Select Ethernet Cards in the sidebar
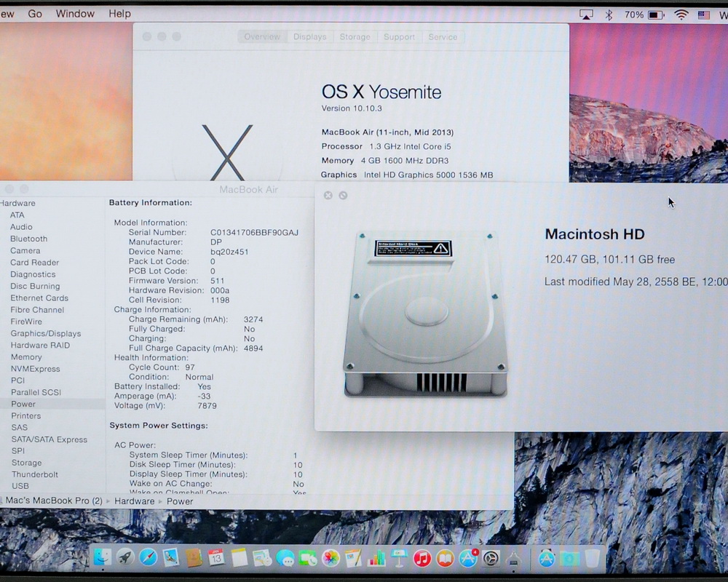This screenshot has height=582, width=728. pyautogui.click(x=39, y=298)
